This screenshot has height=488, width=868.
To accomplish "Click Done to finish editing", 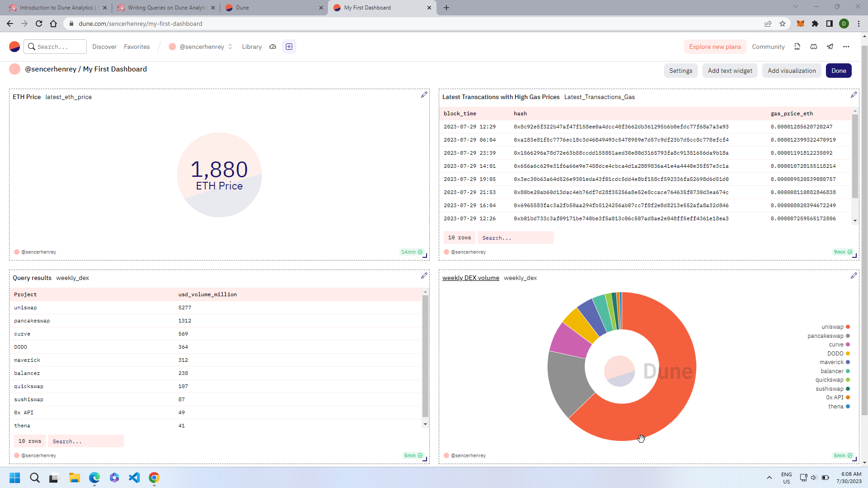I will tap(839, 71).
